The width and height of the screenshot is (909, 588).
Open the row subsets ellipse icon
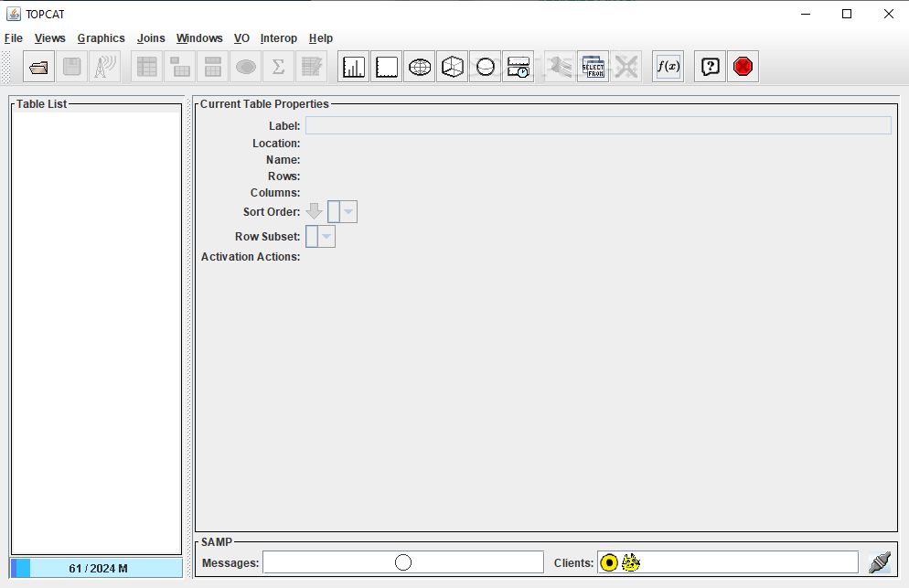246,67
